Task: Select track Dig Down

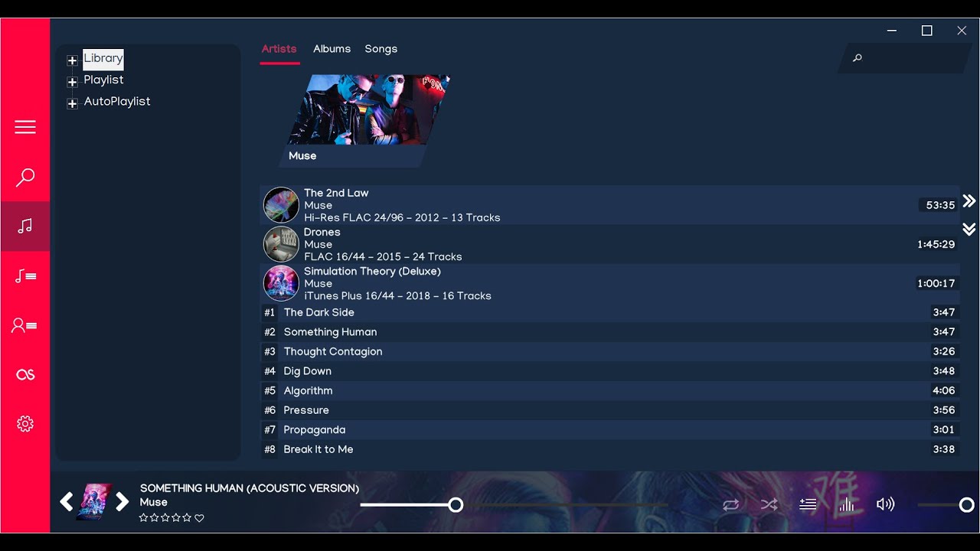Action: point(609,371)
